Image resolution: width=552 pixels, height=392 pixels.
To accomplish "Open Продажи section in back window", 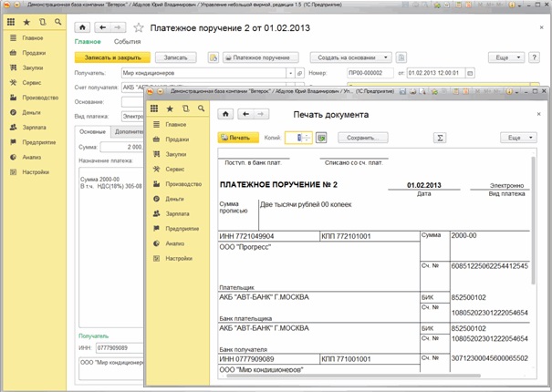I will tap(34, 53).
